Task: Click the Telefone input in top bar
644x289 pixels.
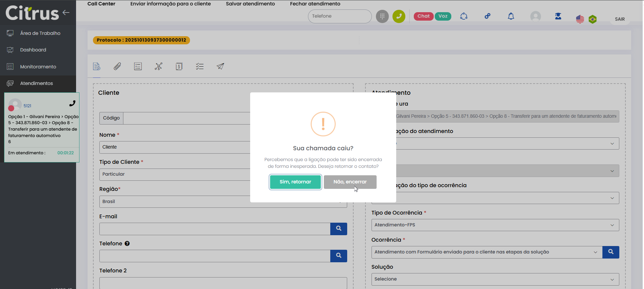Action: pyautogui.click(x=339, y=16)
